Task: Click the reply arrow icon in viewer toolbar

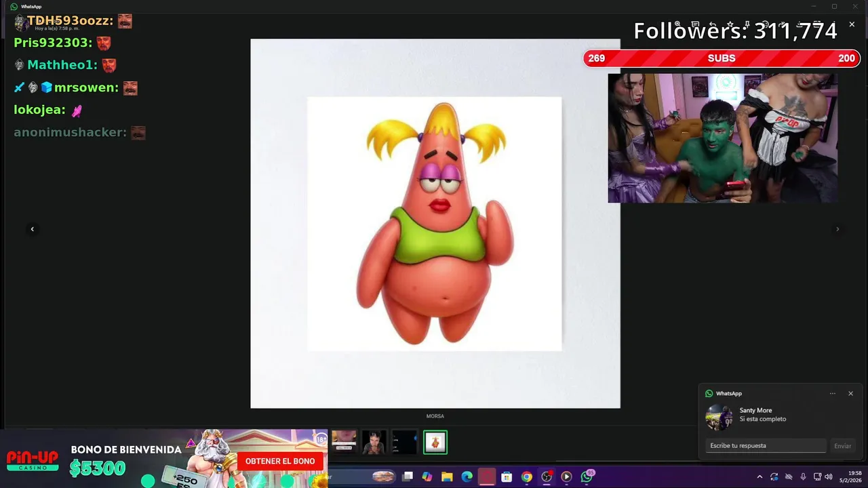Action: (x=713, y=24)
